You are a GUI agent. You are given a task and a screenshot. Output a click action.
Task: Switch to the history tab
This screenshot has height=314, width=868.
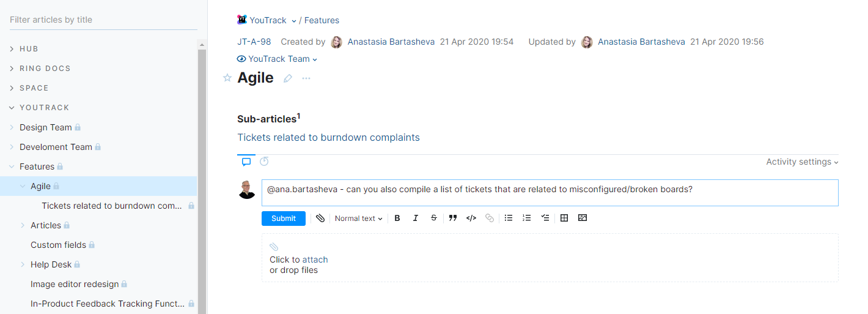(264, 162)
